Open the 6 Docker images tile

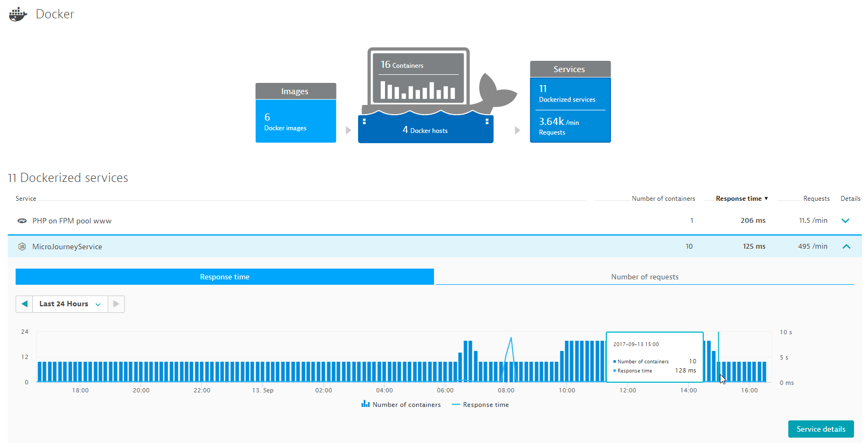click(296, 122)
